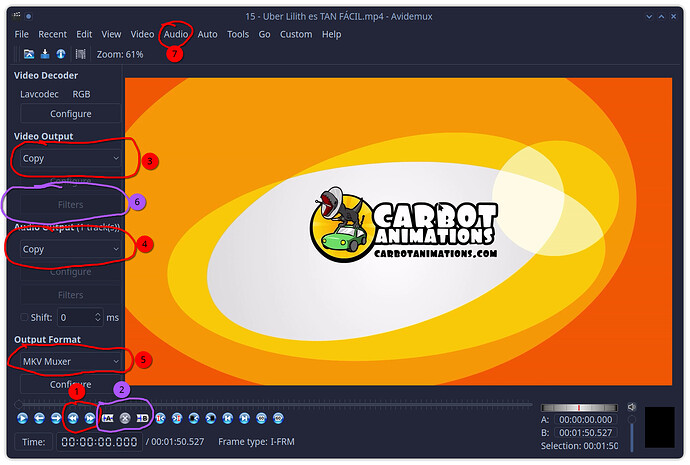Click the Selection: 00:01:50 text
690x465 pixels.
[x=579, y=446]
